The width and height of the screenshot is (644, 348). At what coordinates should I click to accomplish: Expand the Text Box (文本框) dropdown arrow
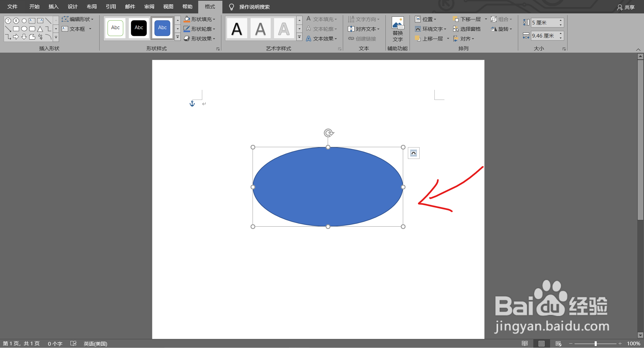[x=90, y=29]
